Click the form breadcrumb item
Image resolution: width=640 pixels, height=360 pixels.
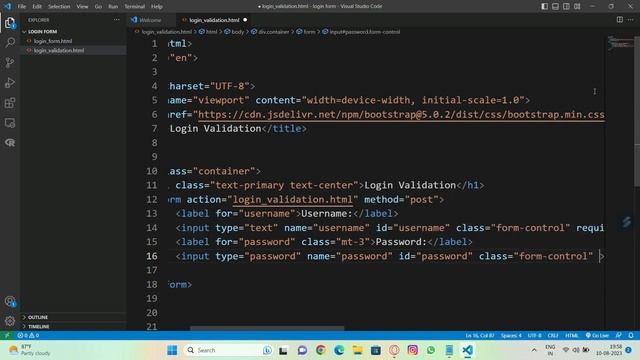[x=309, y=32]
